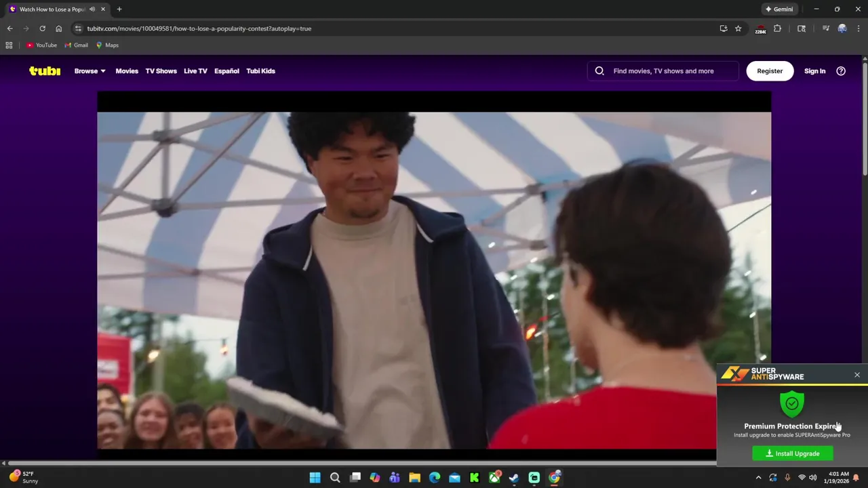Open Task View on the taskbar
This screenshot has width=868, height=488.
(355, 478)
